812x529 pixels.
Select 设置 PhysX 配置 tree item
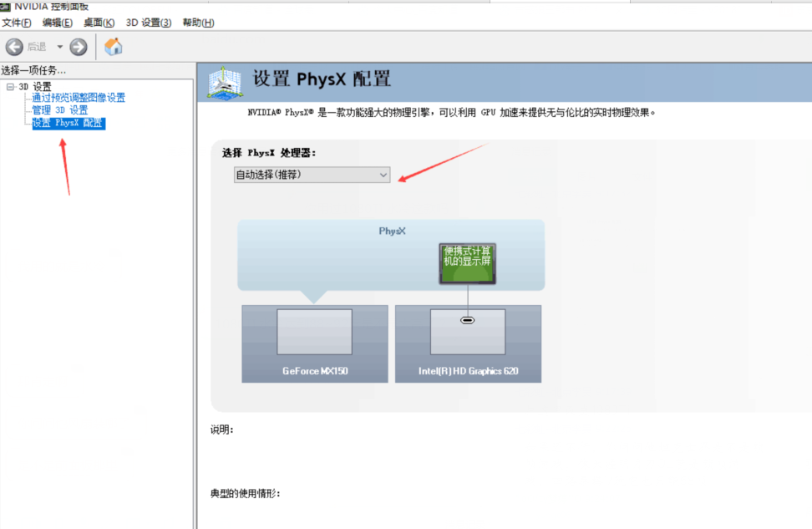(x=69, y=123)
